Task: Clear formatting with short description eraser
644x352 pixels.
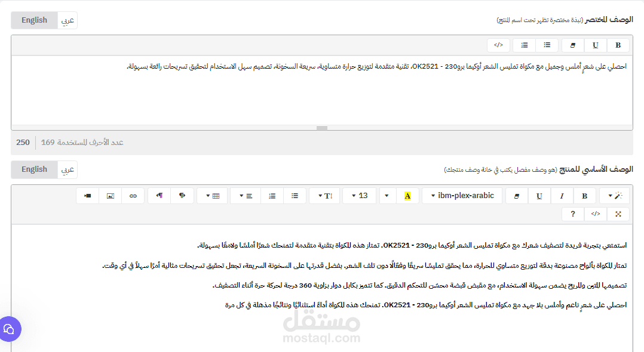Action: pos(573,45)
